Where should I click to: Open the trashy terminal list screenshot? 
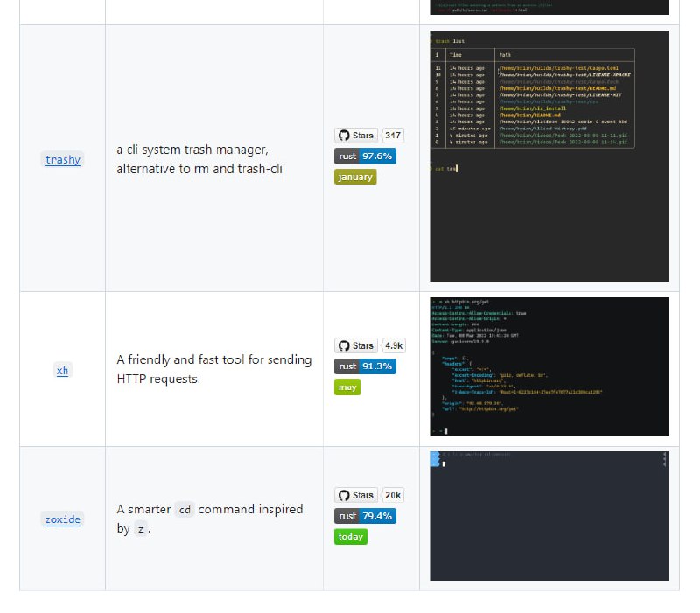point(549,156)
